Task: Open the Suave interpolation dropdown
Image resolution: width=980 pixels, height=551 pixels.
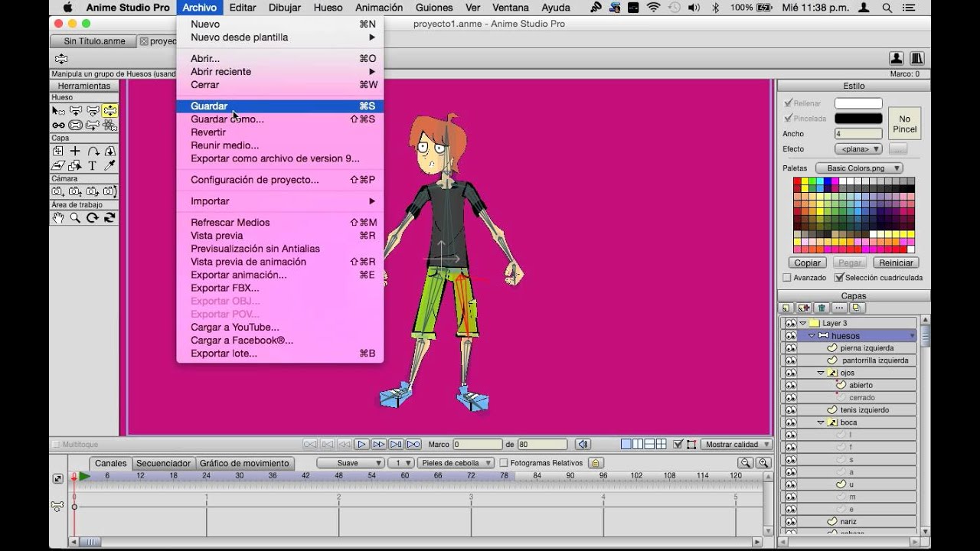Action: [x=350, y=463]
